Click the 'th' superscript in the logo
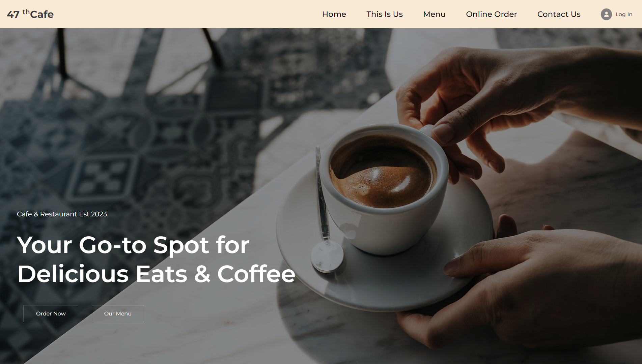 click(26, 12)
